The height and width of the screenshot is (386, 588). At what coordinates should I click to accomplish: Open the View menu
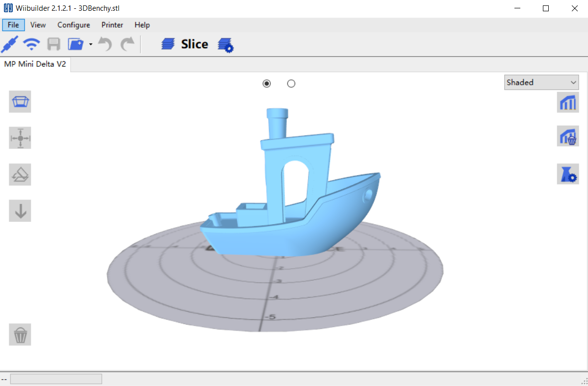tap(38, 25)
